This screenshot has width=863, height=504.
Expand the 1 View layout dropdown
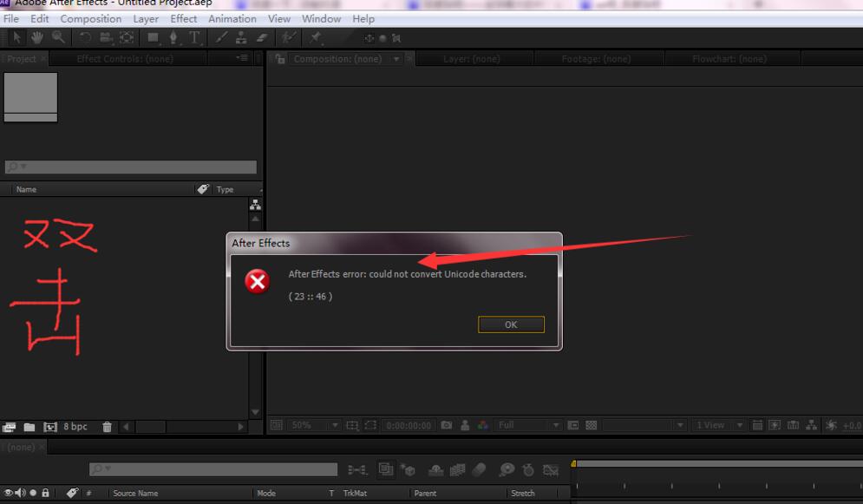719,425
